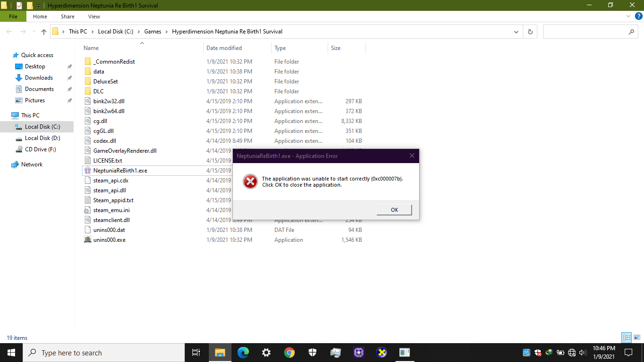Select the LICENSE.txt file
The width and height of the screenshot is (644, 362).
click(x=107, y=161)
